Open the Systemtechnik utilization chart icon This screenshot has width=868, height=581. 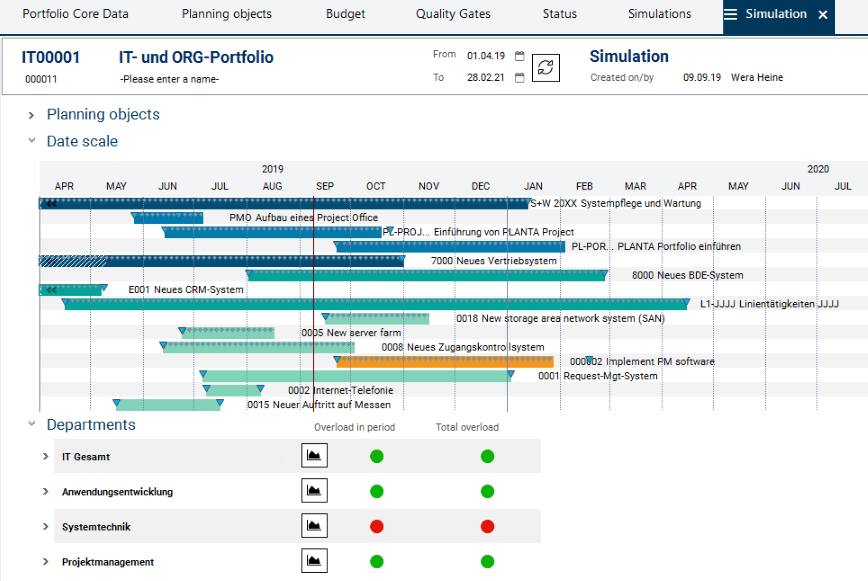[314, 527]
